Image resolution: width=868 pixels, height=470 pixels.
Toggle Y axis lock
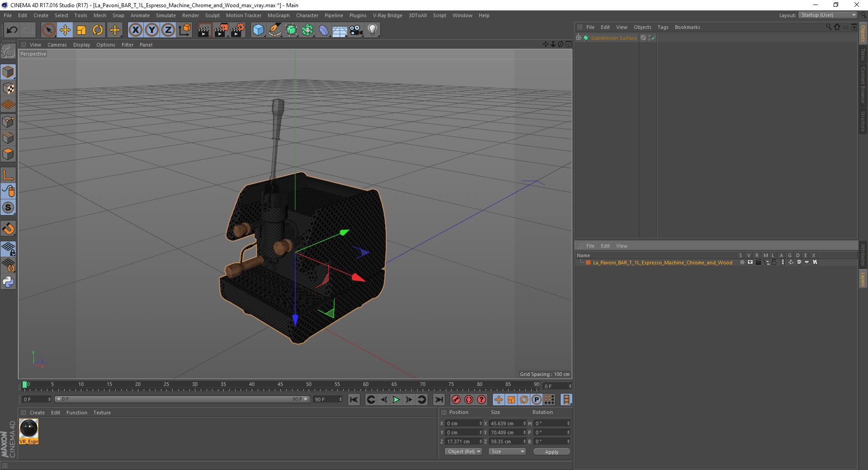pos(152,30)
